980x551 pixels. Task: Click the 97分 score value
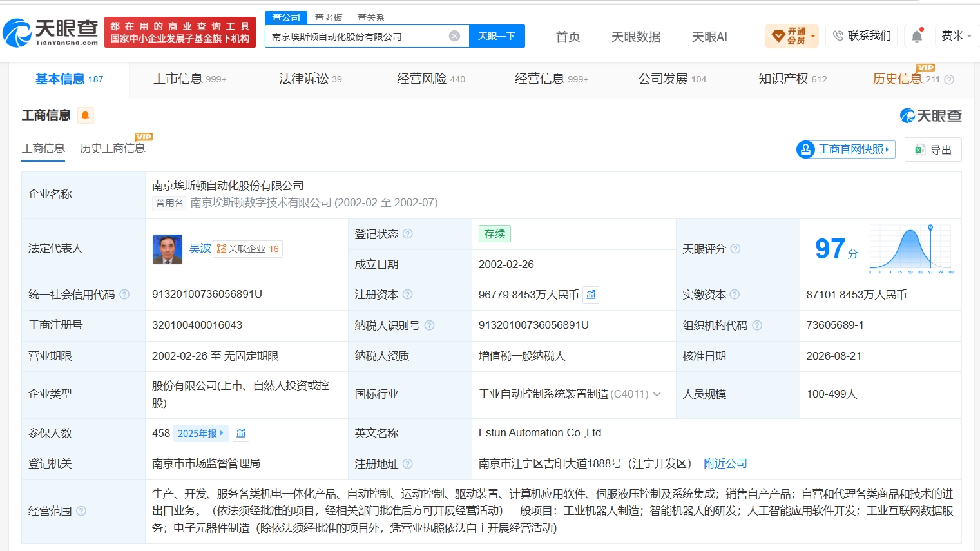tap(836, 249)
